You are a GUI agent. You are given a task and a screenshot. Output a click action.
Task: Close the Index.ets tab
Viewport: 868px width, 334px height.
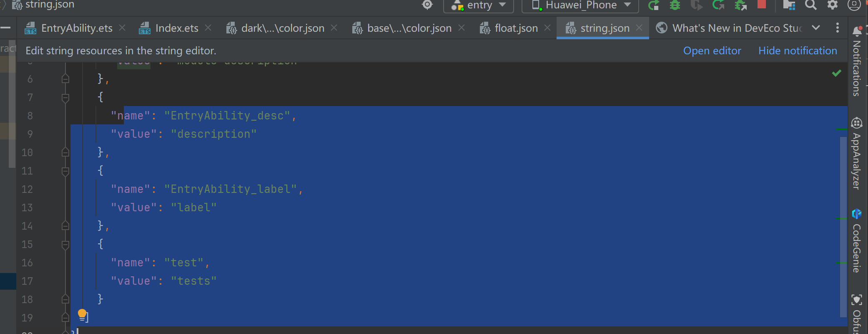(208, 28)
